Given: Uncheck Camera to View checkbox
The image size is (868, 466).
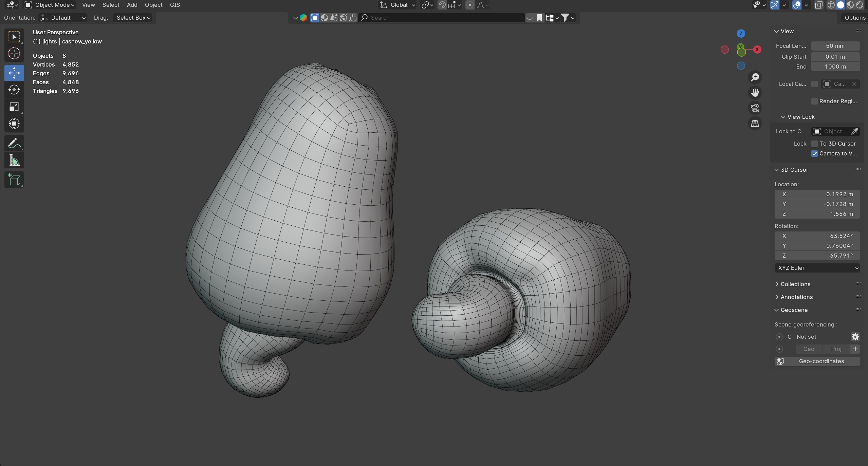Looking at the screenshot, I should [814, 153].
